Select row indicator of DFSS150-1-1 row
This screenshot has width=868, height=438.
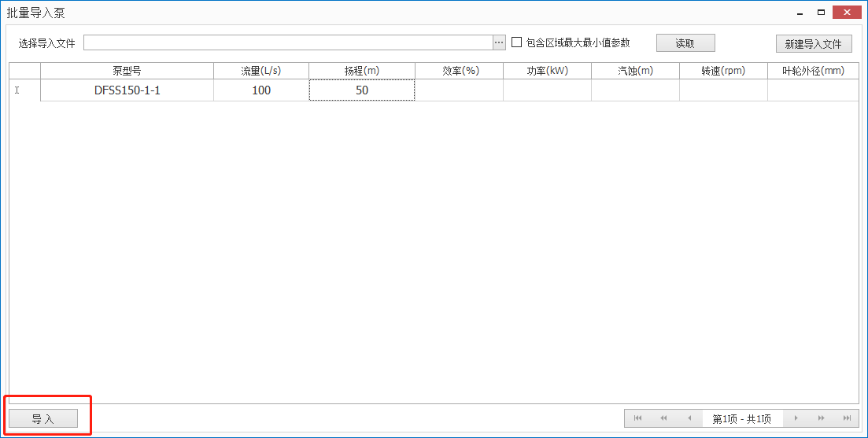25,90
